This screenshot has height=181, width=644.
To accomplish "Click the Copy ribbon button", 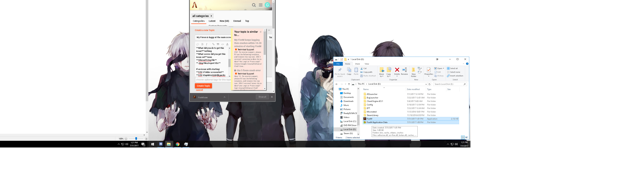I will coord(349,71).
